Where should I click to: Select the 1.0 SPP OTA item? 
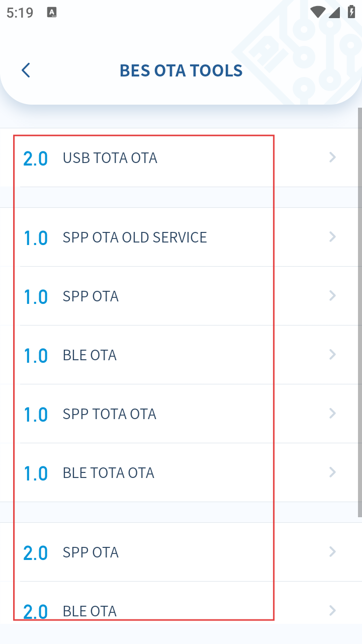[90, 296]
